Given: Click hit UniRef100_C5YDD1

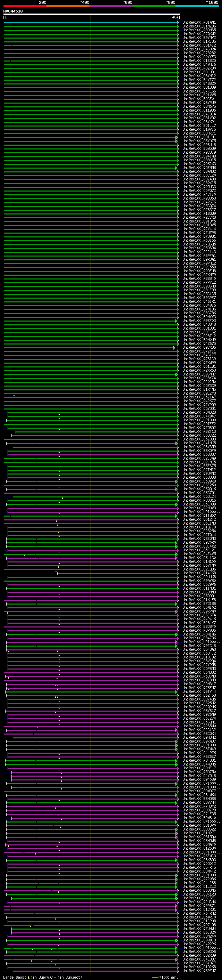Looking at the screenshot, I should pyautogui.click(x=199, y=408).
